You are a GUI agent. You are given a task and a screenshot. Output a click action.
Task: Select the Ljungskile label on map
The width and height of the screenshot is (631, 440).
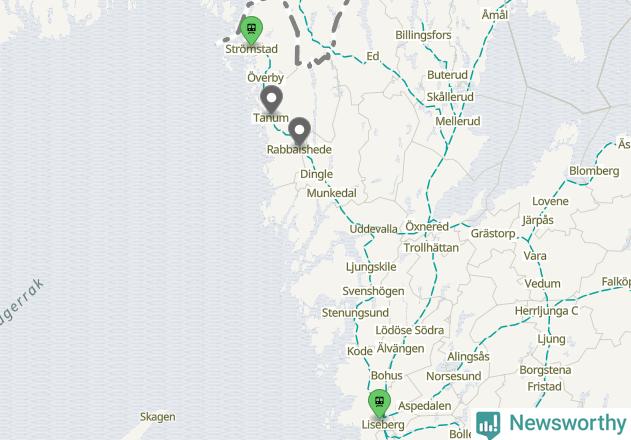371,267
